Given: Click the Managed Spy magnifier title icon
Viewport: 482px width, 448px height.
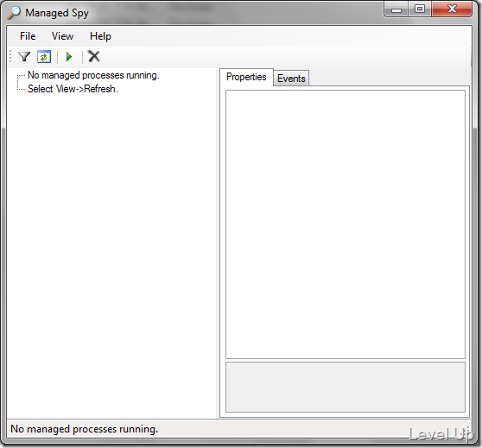Looking at the screenshot, I should pyautogui.click(x=14, y=13).
